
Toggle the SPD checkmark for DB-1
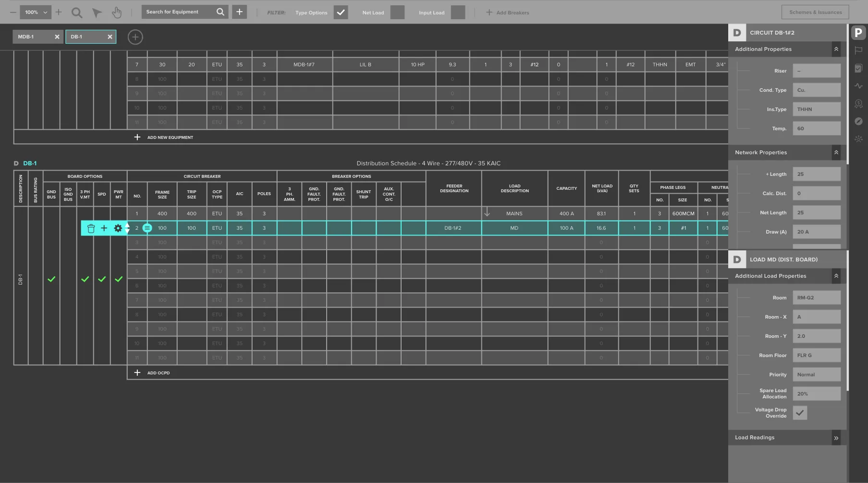click(x=102, y=279)
